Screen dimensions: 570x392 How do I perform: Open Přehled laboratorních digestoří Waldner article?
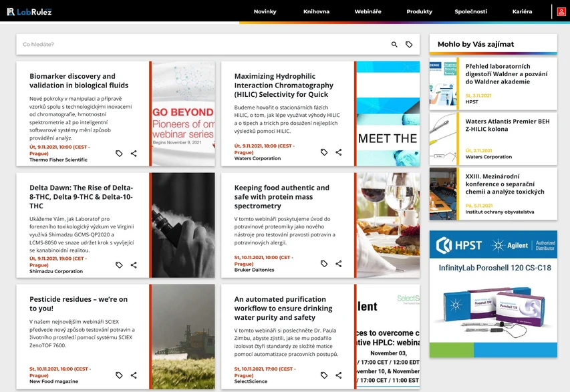pyautogui.click(x=507, y=74)
